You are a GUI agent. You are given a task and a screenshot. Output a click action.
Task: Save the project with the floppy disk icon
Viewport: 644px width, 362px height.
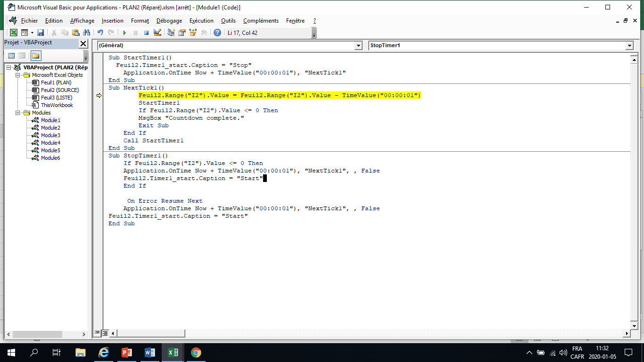(x=41, y=33)
